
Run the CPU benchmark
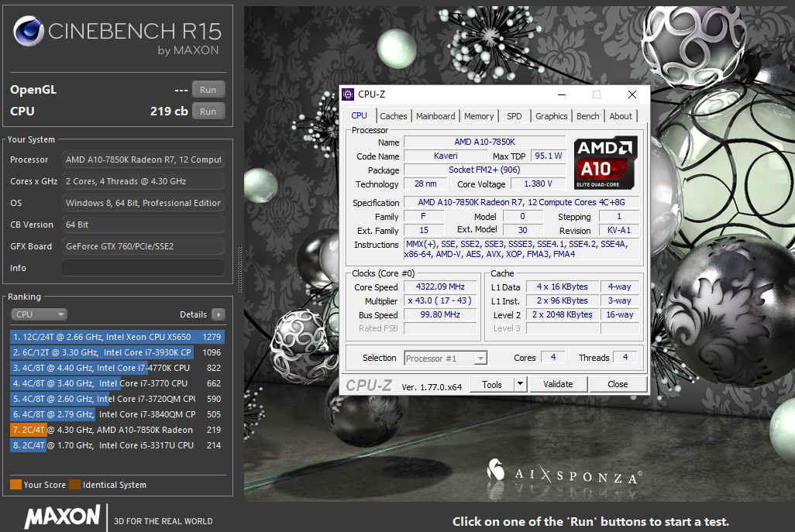point(208,112)
